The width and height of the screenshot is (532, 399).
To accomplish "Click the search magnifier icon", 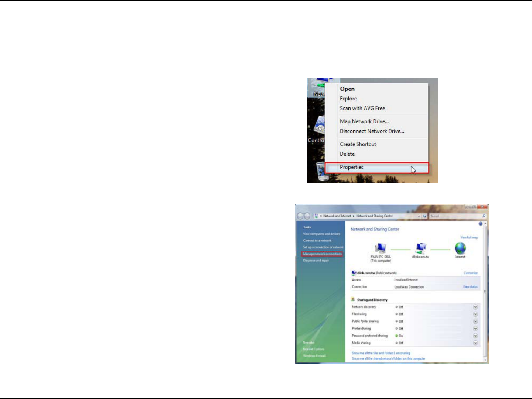I will click(484, 216).
